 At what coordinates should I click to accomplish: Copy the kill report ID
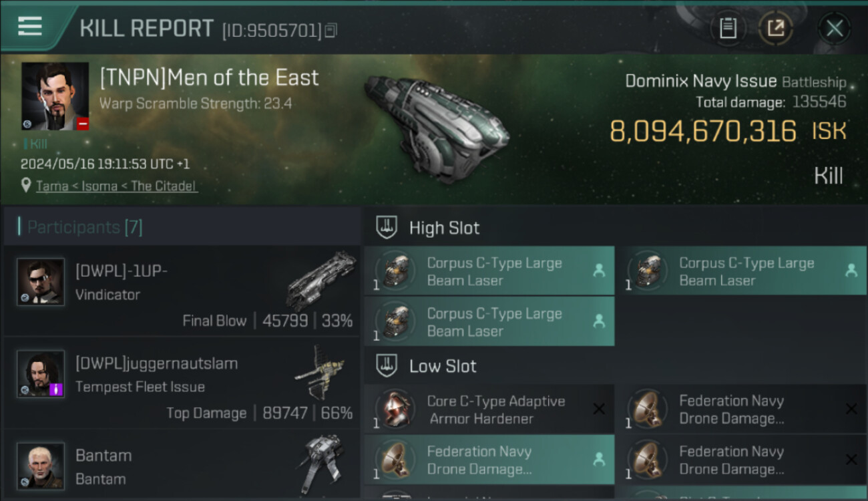[x=332, y=30]
